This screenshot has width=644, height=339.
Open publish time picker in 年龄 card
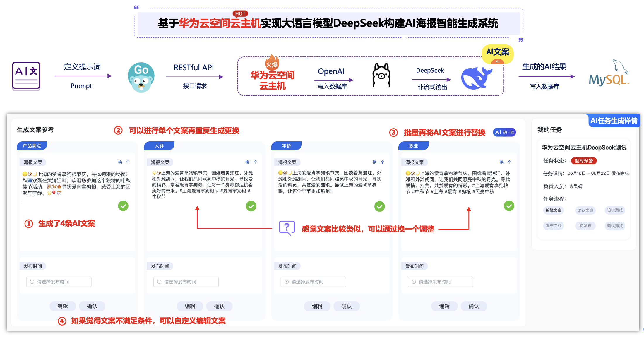pos(313,282)
